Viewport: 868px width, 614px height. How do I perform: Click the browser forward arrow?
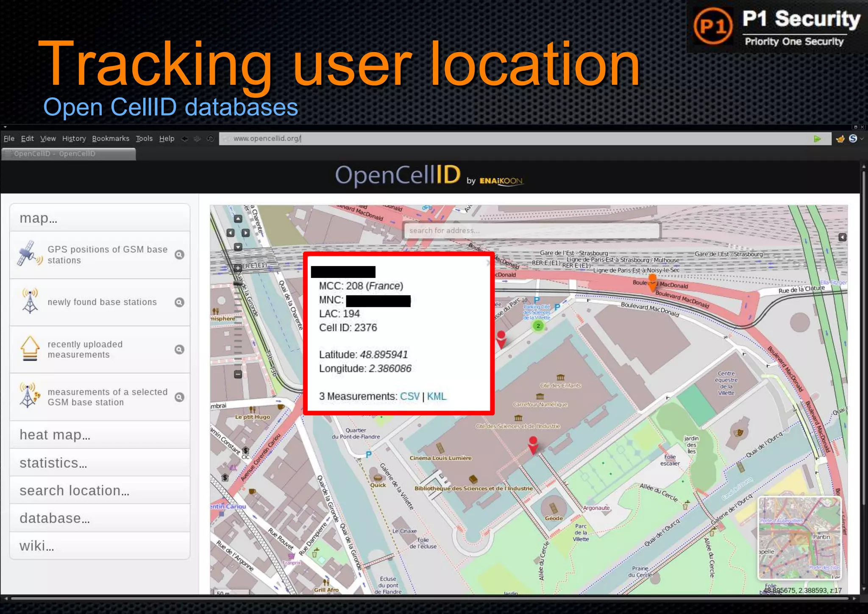(197, 139)
